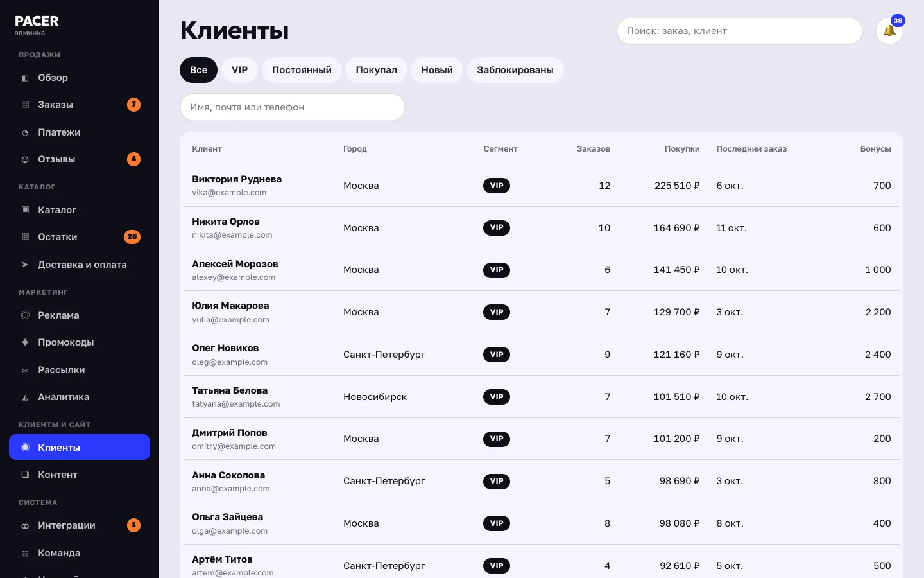The height and width of the screenshot is (578, 924).
Task: Sort by Последний заказ column header
Action: (751, 149)
